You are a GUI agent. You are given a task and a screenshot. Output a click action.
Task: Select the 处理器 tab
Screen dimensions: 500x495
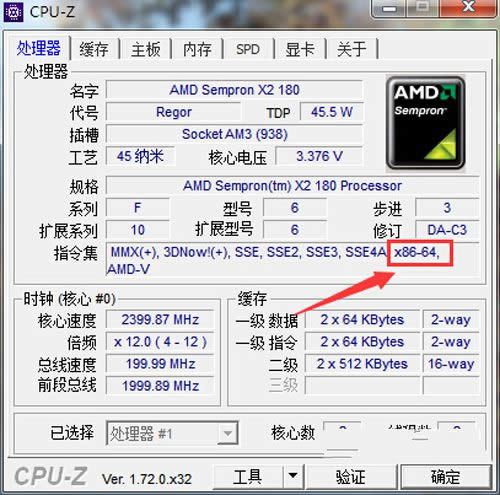[39, 48]
